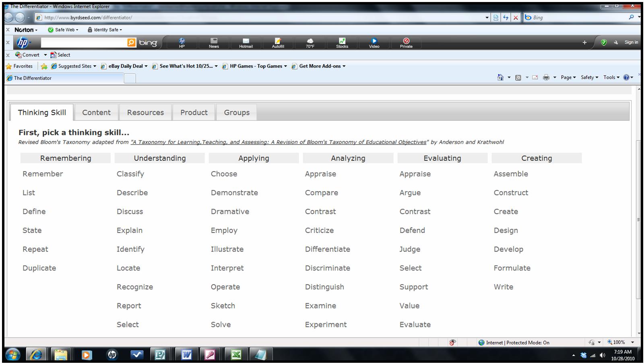Open the 70°F weather icon

coord(310,43)
